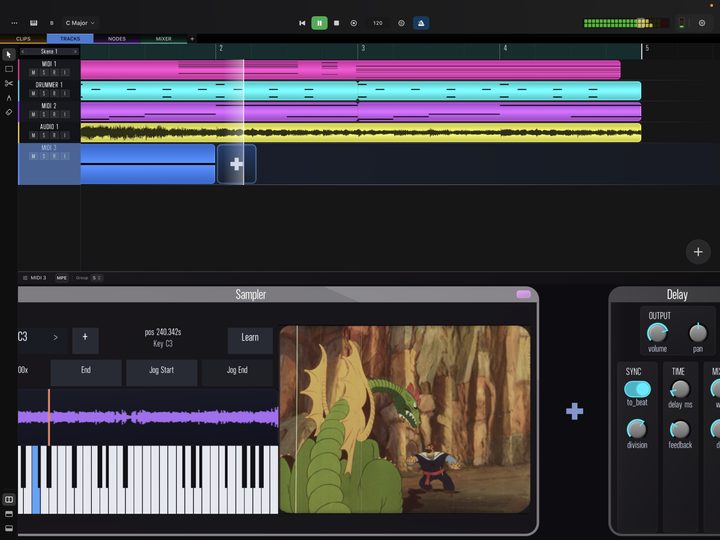The height and width of the screenshot is (540, 720).
Task: Toggle the MPE button
Action: (x=62, y=278)
